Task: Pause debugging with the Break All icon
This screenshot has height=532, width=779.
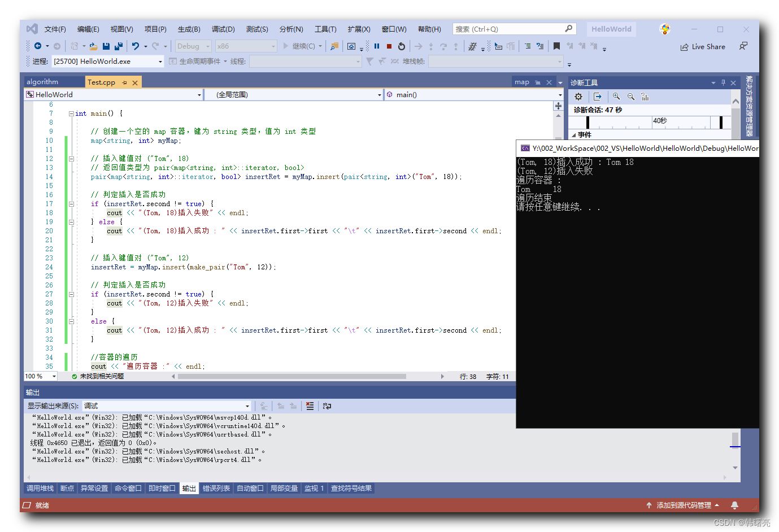Action: coord(377,46)
